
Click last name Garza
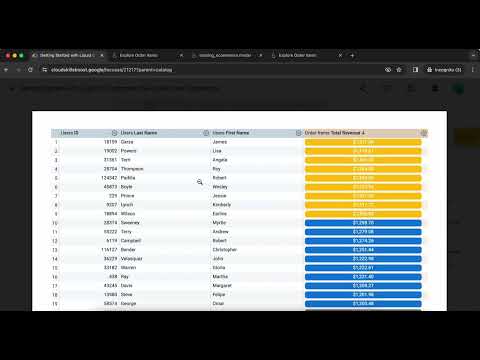coord(127,142)
